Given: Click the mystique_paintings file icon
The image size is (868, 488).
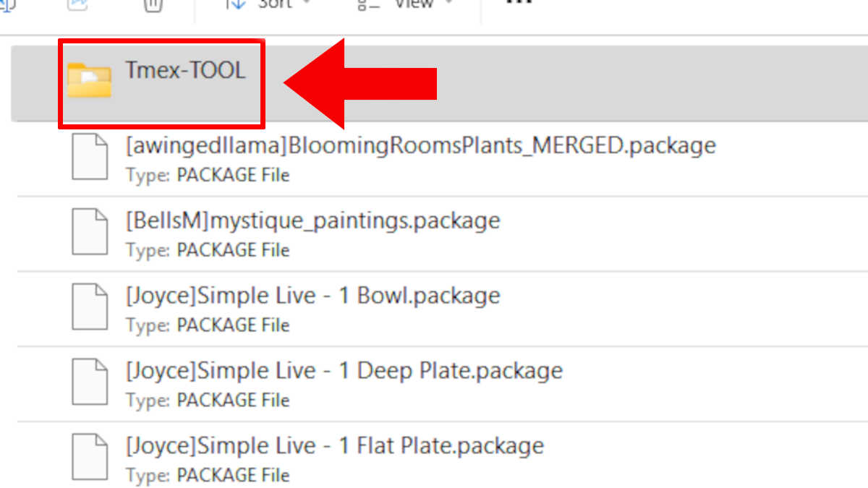Looking at the screenshot, I should point(89,234).
